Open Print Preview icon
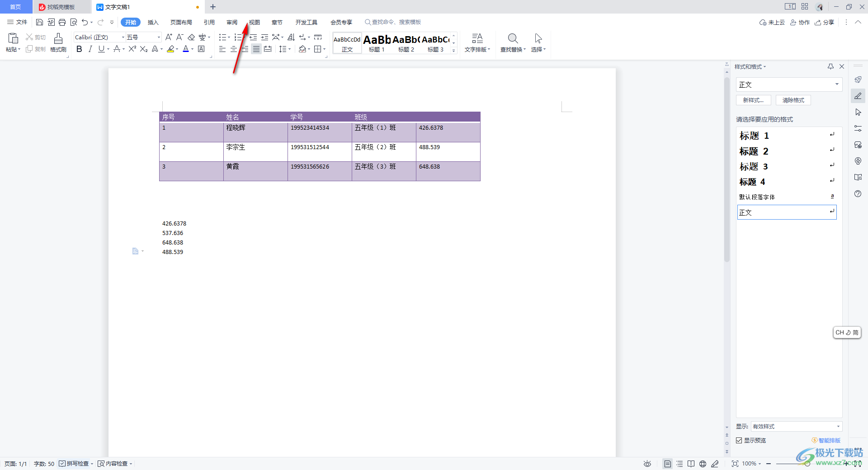The width and height of the screenshot is (868, 470). tap(74, 22)
